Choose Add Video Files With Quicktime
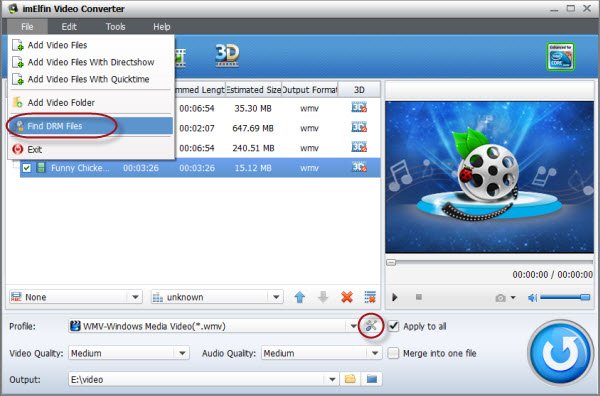Screen dimensions: 600x396 click(x=91, y=79)
